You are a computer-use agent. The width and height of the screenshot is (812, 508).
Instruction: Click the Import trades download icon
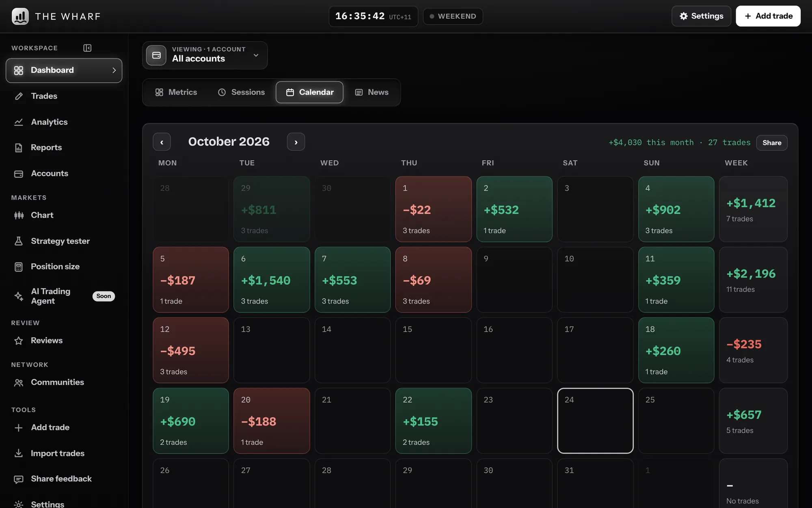tap(19, 453)
